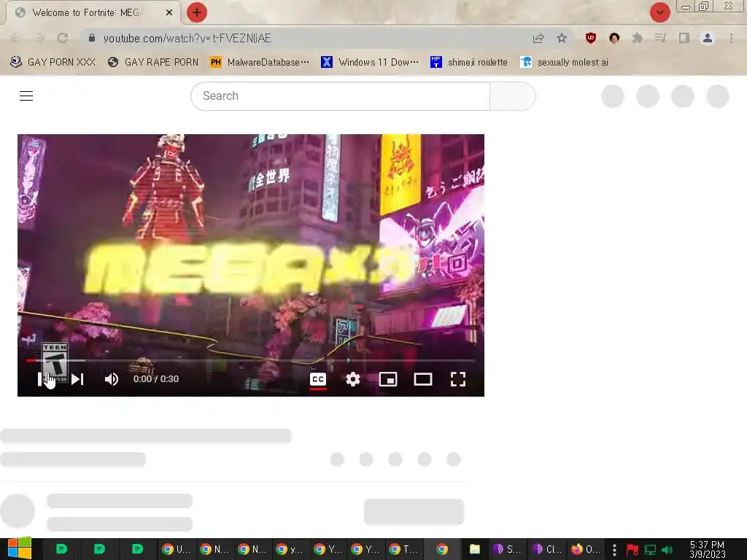Viewport: 747px width, 560px height.
Task: Open the system volume tray icon
Action: tap(667, 550)
